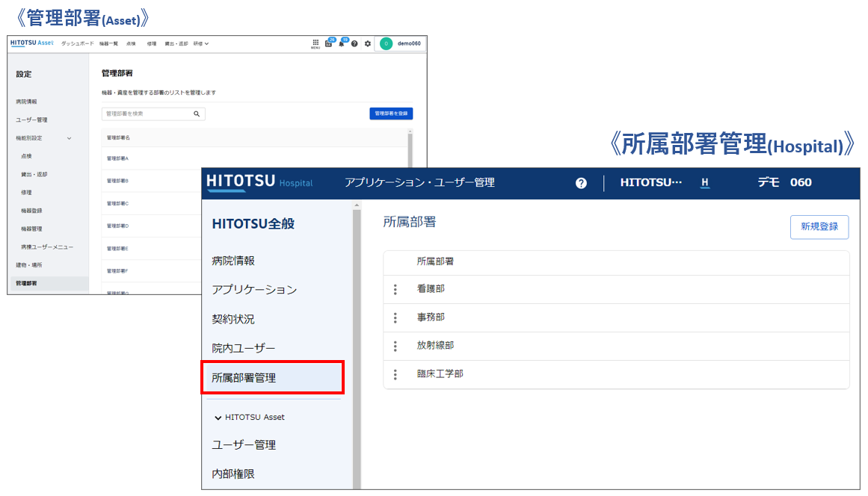This screenshot has width=868, height=496.
Task: Select 所属部署管理 in the Hospital sidebar
Action: (x=272, y=378)
